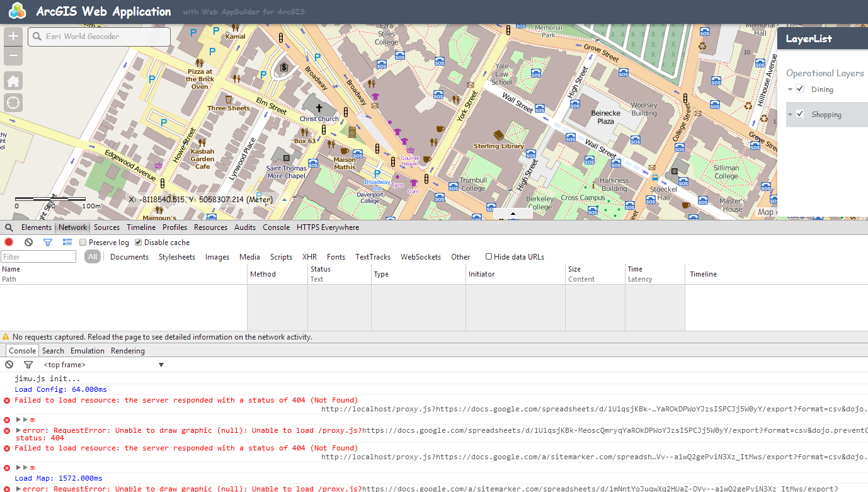868x492 pixels.
Task: Filter network requests by Scripts
Action: pos(281,256)
